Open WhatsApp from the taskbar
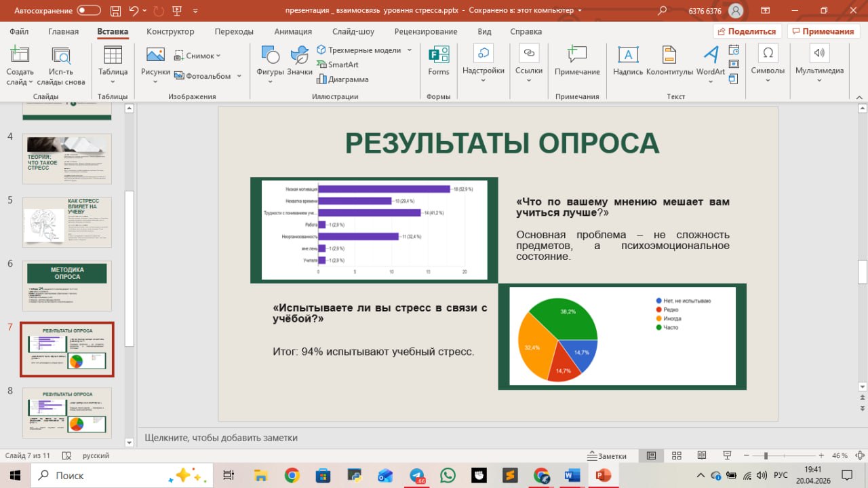This screenshot has width=868, height=488. pos(448,475)
